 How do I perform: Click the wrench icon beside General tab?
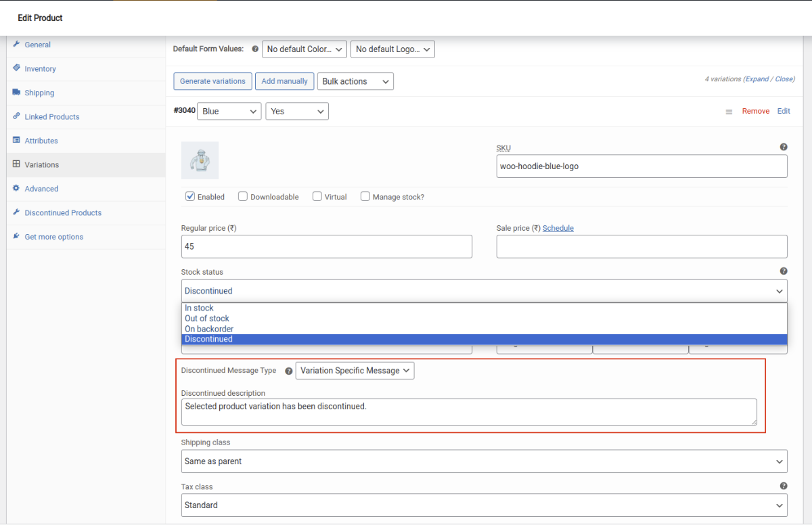[x=16, y=45]
